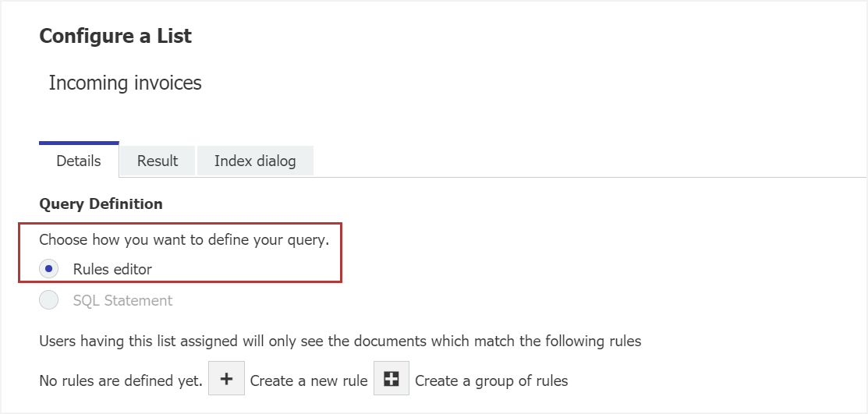Screen dimensions: 868x414
Task: Click the "Rules editor" option label
Action: (x=112, y=269)
